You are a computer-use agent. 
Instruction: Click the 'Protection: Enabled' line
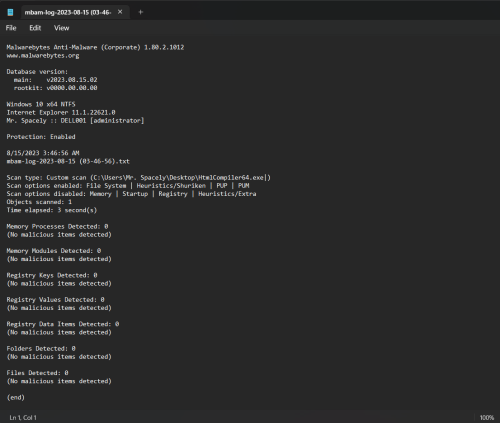tap(41, 137)
